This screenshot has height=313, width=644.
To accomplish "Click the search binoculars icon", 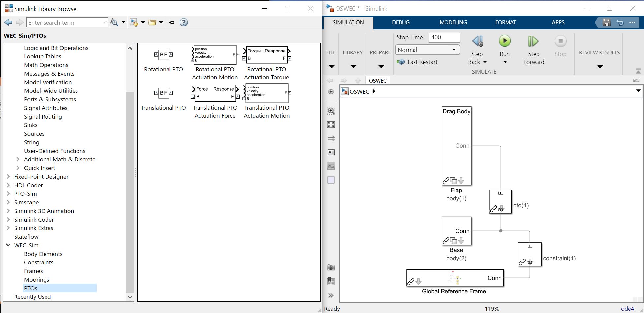I will coord(114,22).
